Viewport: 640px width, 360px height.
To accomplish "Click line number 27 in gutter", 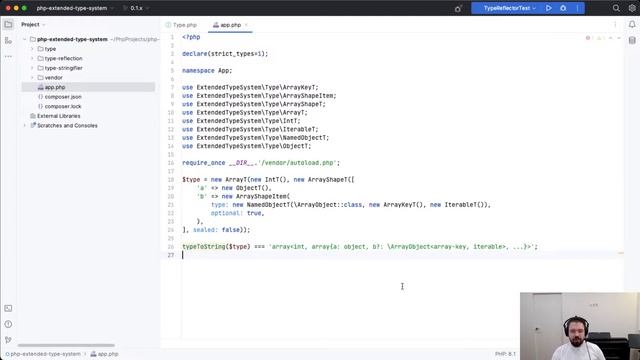I will 171,255.
